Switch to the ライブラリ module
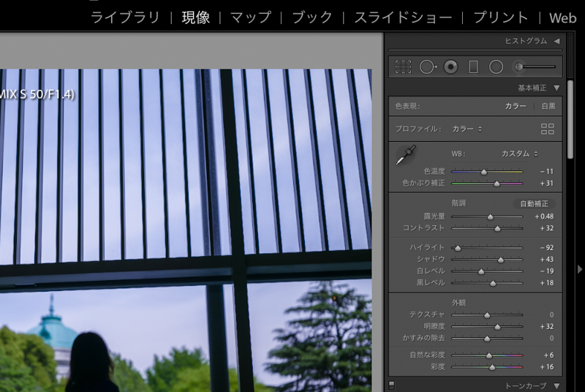585x392 pixels. pos(125,17)
